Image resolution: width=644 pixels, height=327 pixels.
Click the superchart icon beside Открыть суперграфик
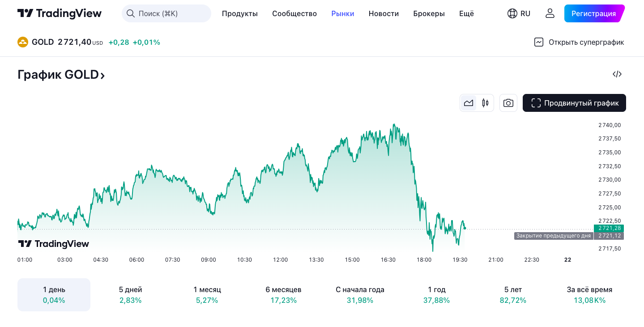[539, 42]
